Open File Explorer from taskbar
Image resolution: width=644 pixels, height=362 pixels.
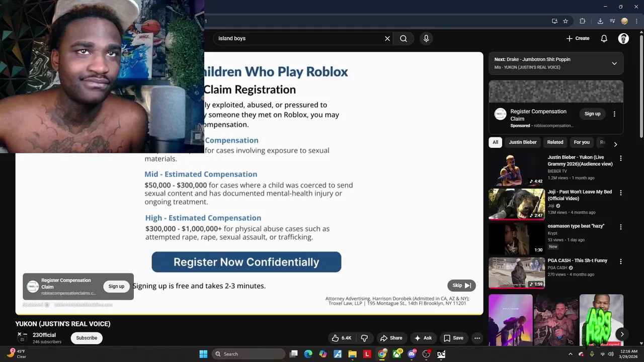click(352, 354)
